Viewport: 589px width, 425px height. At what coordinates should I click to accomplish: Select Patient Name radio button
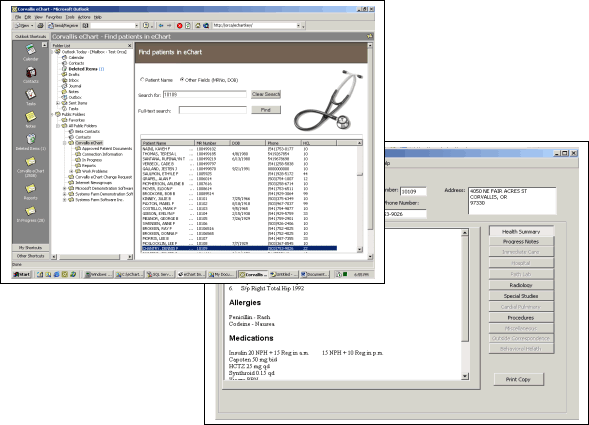142,80
